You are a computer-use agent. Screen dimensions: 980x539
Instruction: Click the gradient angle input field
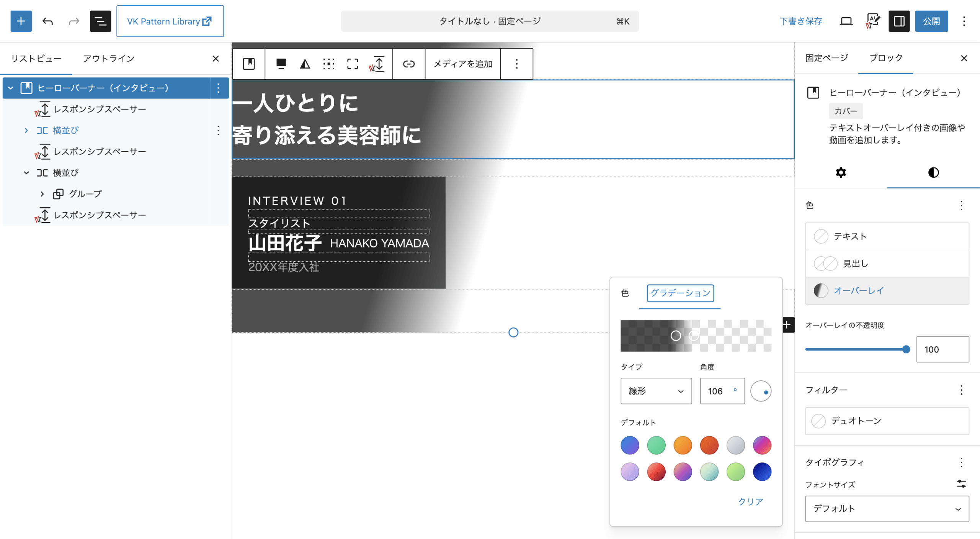[717, 391]
